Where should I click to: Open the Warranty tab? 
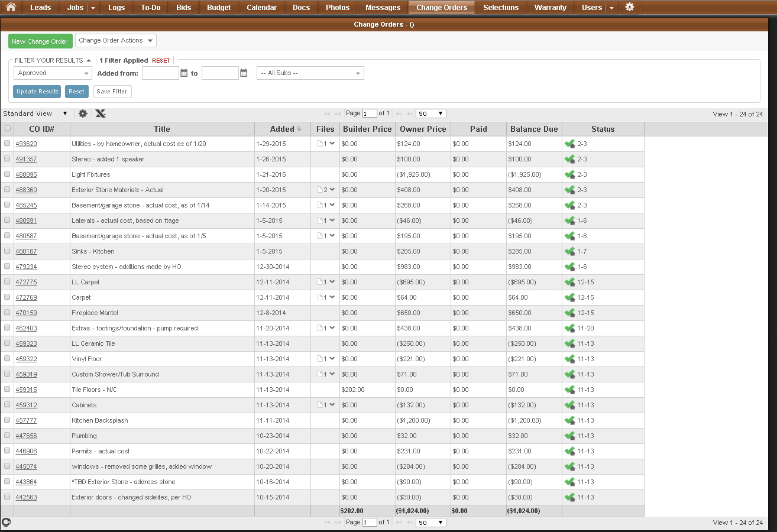pyautogui.click(x=550, y=8)
